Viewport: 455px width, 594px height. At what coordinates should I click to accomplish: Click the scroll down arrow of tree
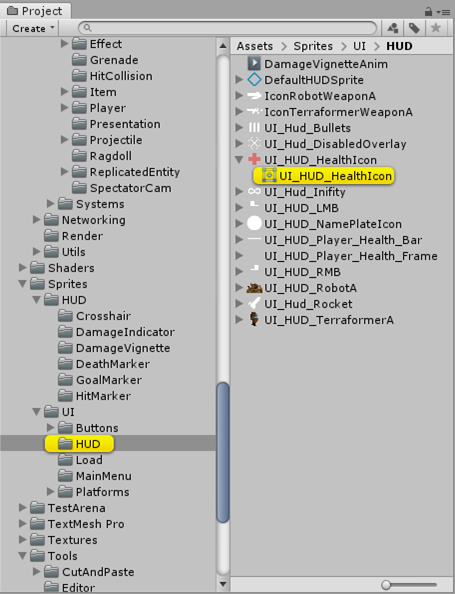point(223,584)
